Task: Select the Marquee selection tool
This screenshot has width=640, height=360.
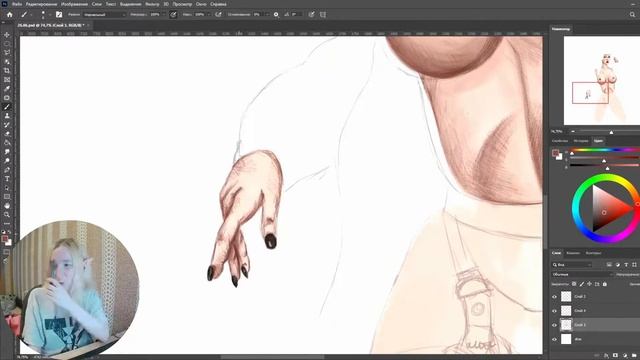Action: 7,44
